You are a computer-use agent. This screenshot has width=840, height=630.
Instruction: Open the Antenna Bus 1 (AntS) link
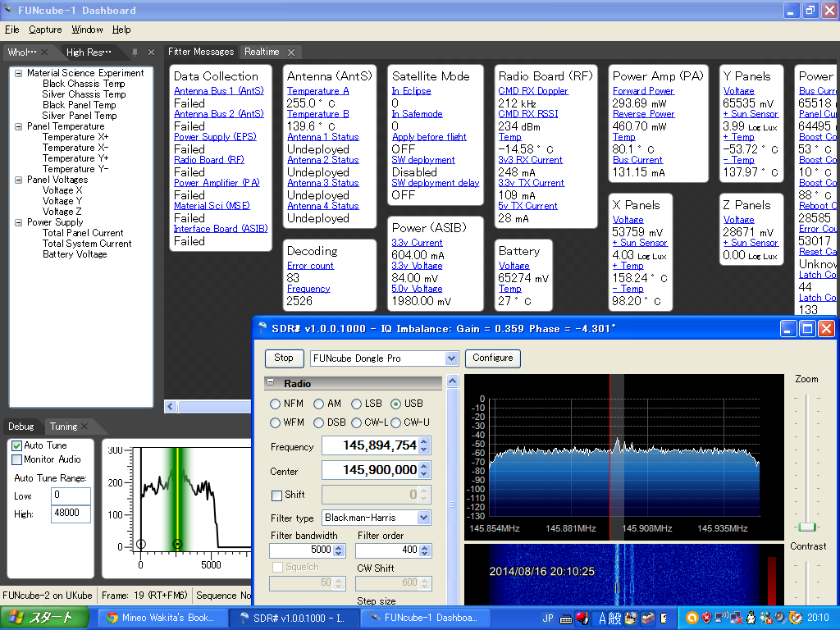pyautogui.click(x=218, y=91)
